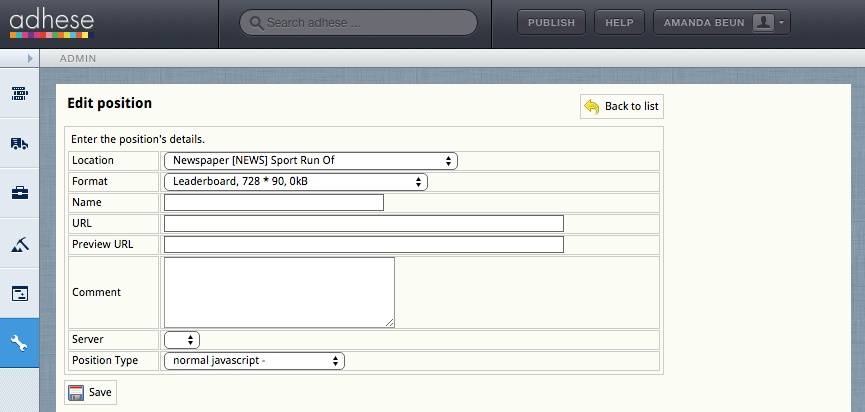Click the ADMIN breadcrumb tab

pyautogui.click(x=78, y=58)
